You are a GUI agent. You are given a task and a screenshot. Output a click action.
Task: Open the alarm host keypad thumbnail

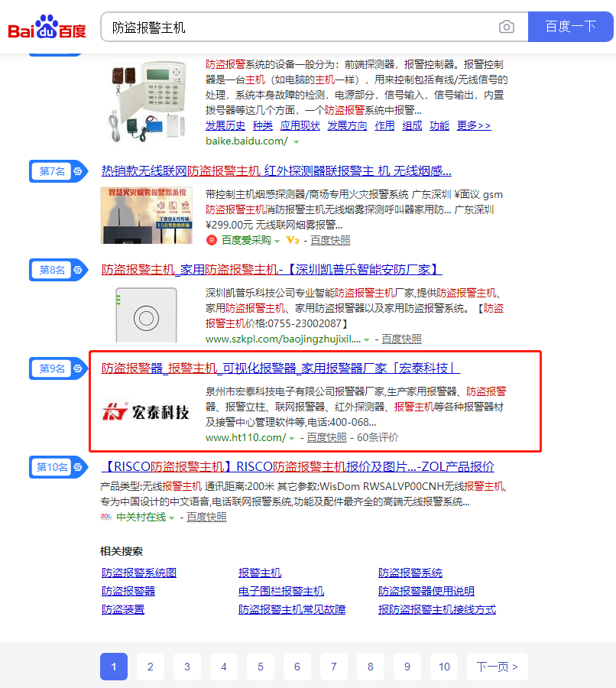click(148, 102)
